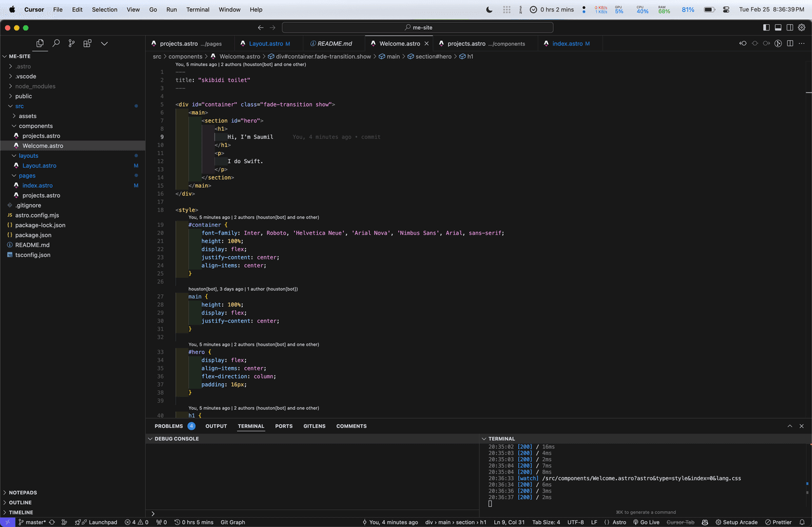Toggle the secondary sidebar layout button

coord(790,27)
